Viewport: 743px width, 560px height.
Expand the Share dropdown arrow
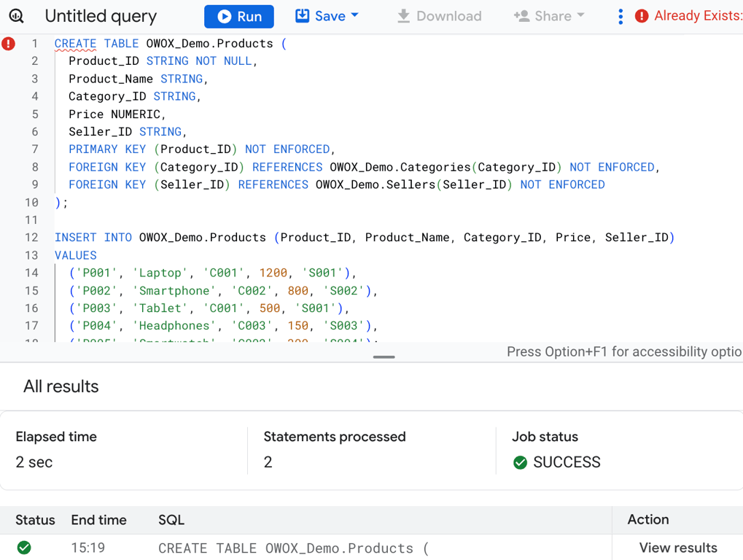580,15
